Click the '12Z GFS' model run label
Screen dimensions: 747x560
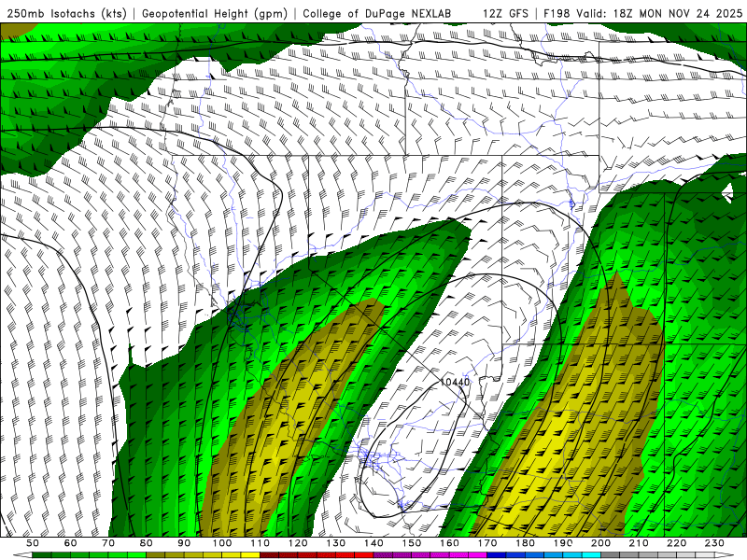click(x=505, y=13)
